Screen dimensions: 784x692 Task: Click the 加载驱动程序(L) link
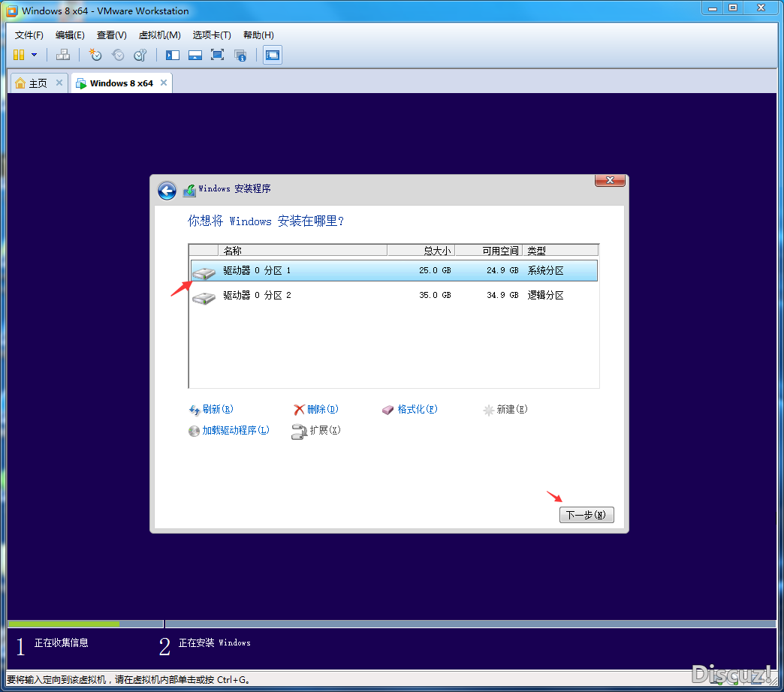click(236, 430)
